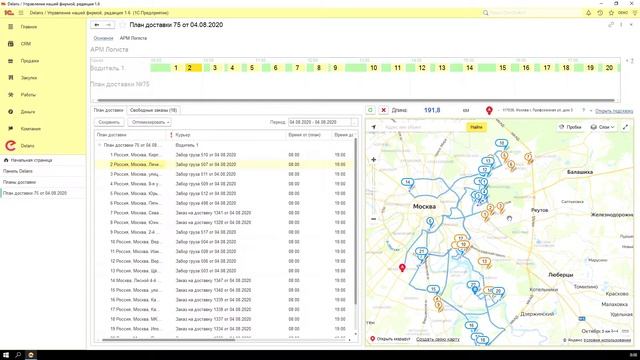Click map marker 14 west of center
The width and height of the screenshot is (640, 360).
coord(407,182)
